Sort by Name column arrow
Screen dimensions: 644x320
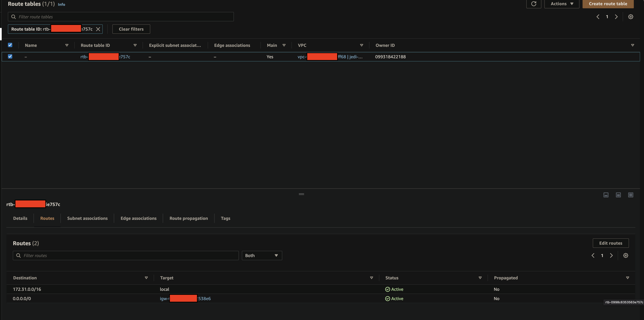click(67, 45)
